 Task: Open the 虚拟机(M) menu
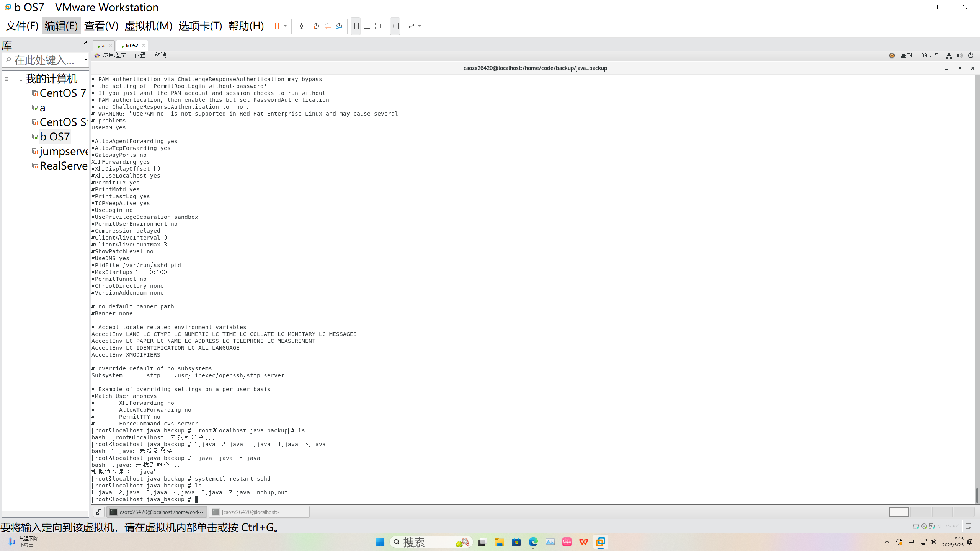point(148,26)
